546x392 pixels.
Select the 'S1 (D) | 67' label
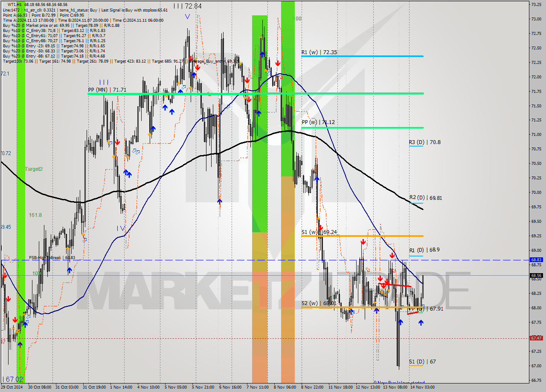(422, 362)
